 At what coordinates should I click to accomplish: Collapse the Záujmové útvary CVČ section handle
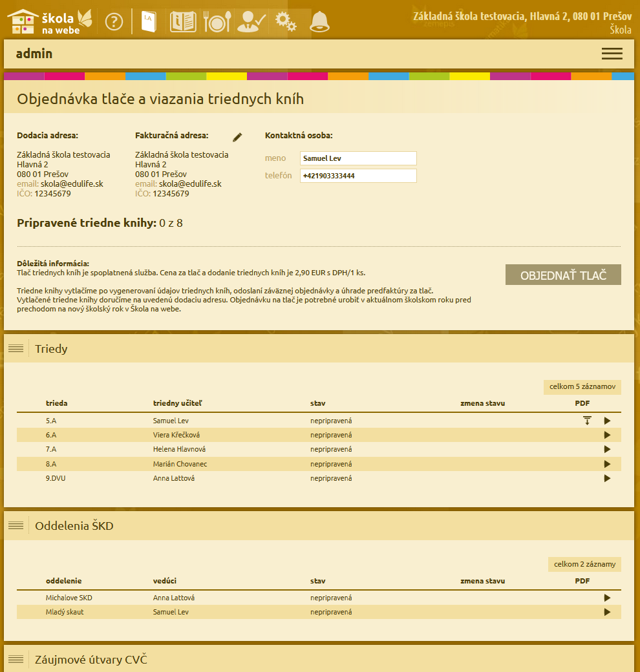coord(16,659)
